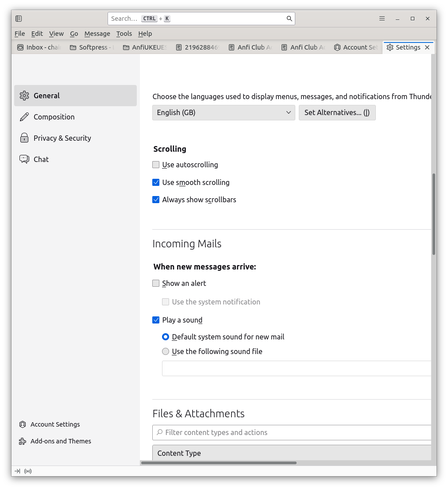
Task: Uncheck Use smooth scrolling
Action: tap(156, 182)
